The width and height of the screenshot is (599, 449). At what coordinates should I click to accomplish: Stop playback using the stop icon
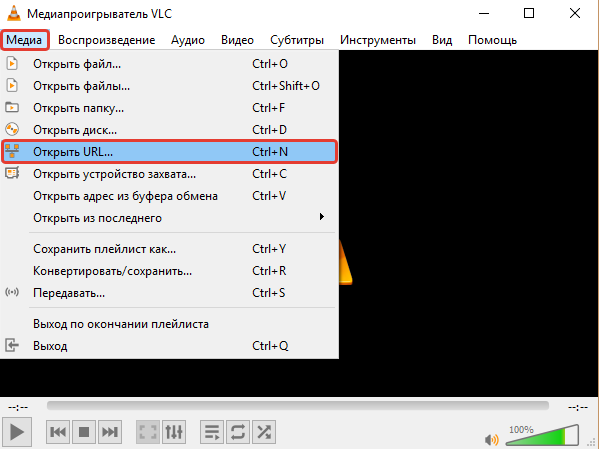pyautogui.click(x=84, y=432)
